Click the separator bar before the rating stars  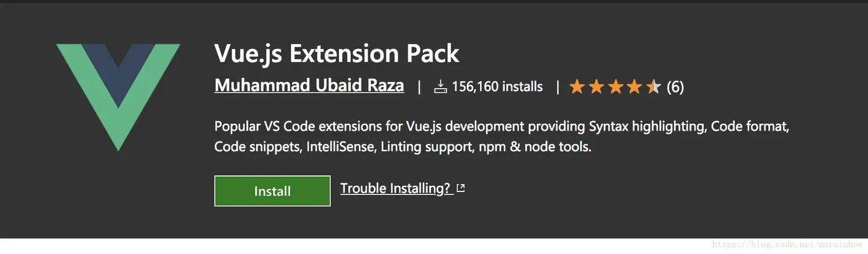(557, 87)
